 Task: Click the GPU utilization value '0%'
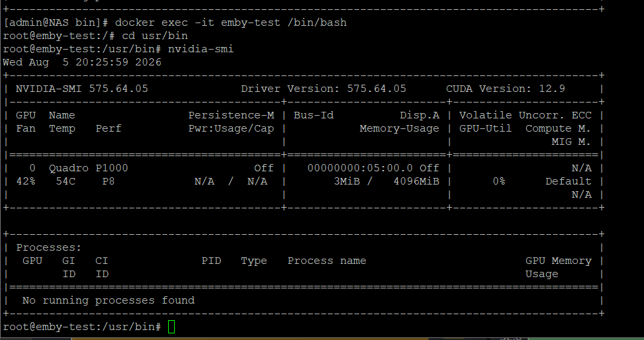click(x=499, y=181)
